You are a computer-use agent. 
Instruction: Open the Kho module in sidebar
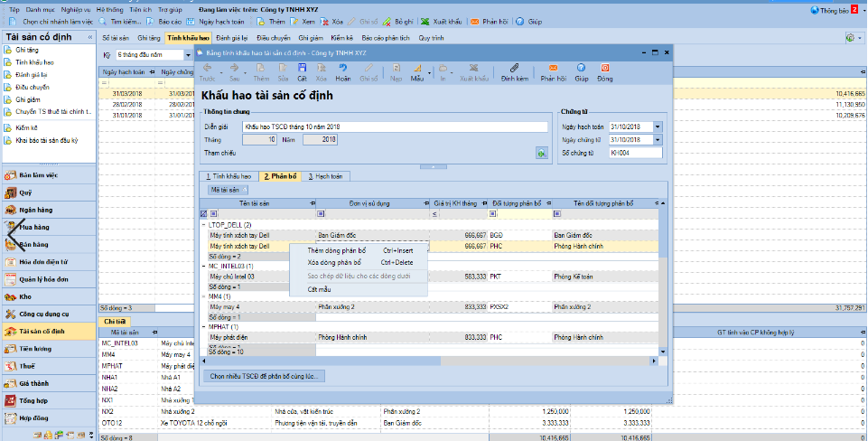(x=48, y=297)
